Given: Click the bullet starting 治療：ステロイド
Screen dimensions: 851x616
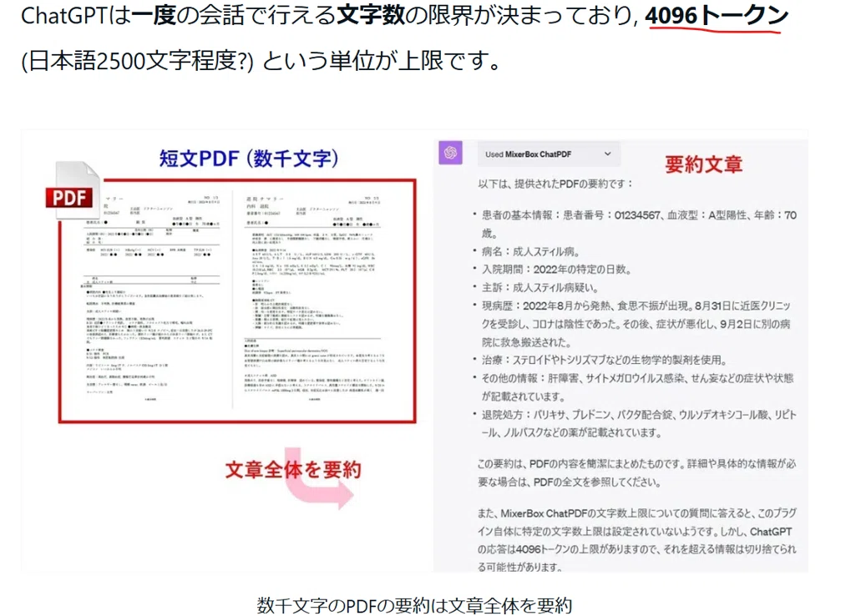Looking at the screenshot, I should pos(600,360).
